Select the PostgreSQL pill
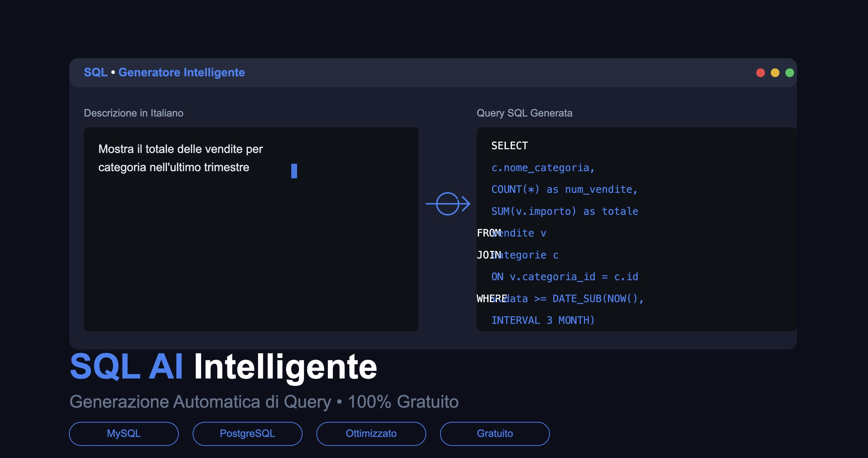This screenshot has width=868, height=458. (x=247, y=434)
